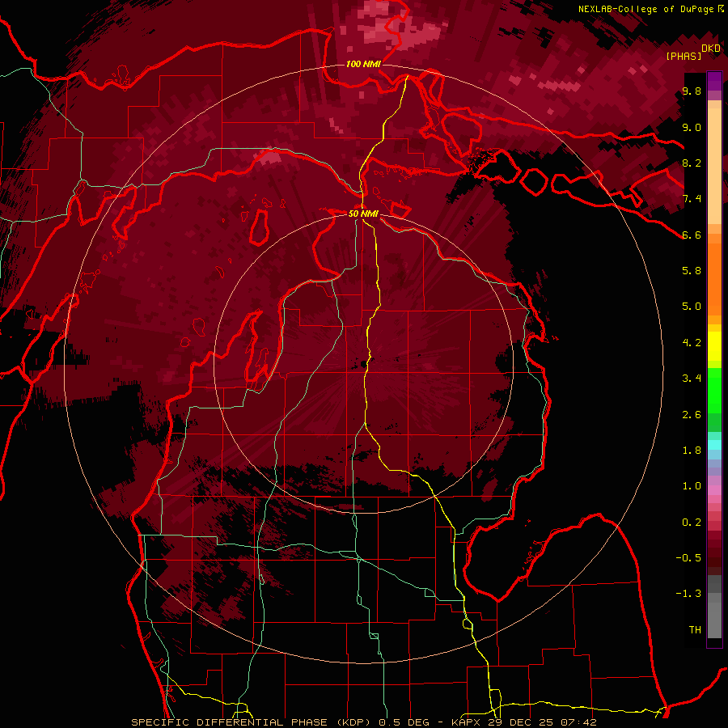Image resolution: width=728 pixels, height=728 pixels.
Task: Click the 3.4 value on the color scale
Action: point(692,379)
